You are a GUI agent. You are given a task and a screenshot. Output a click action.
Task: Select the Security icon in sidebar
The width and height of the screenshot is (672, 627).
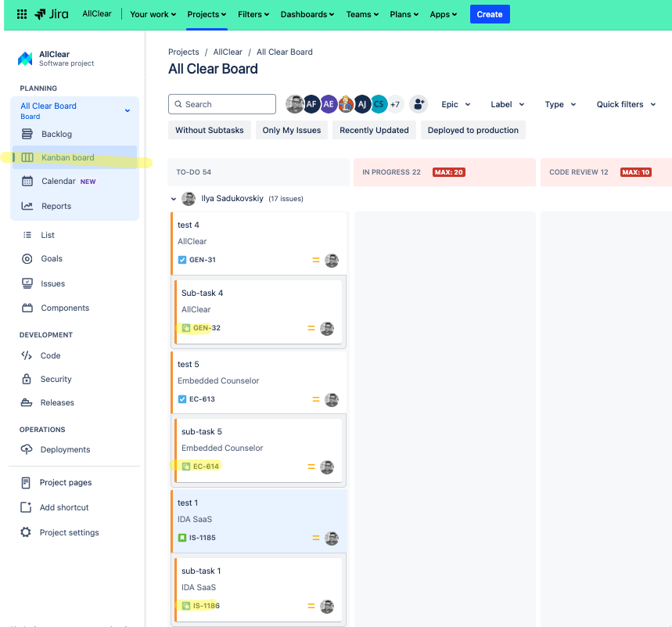click(27, 379)
